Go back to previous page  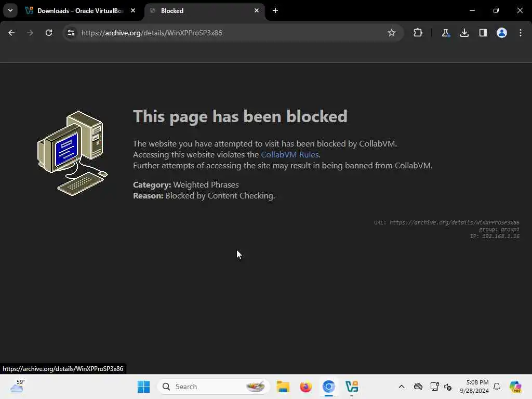click(11, 33)
